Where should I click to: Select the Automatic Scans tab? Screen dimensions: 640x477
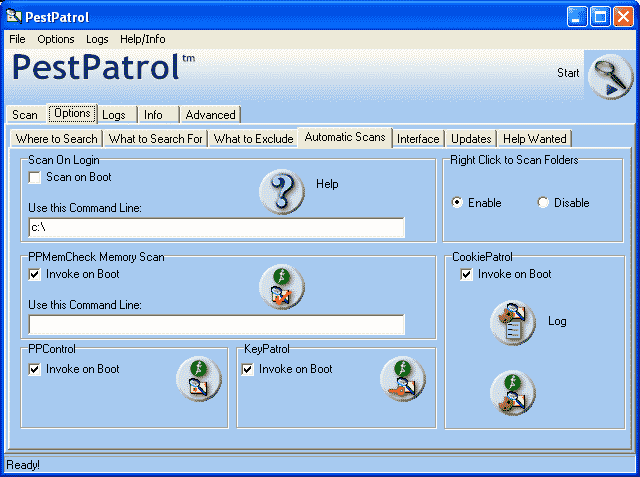345,137
